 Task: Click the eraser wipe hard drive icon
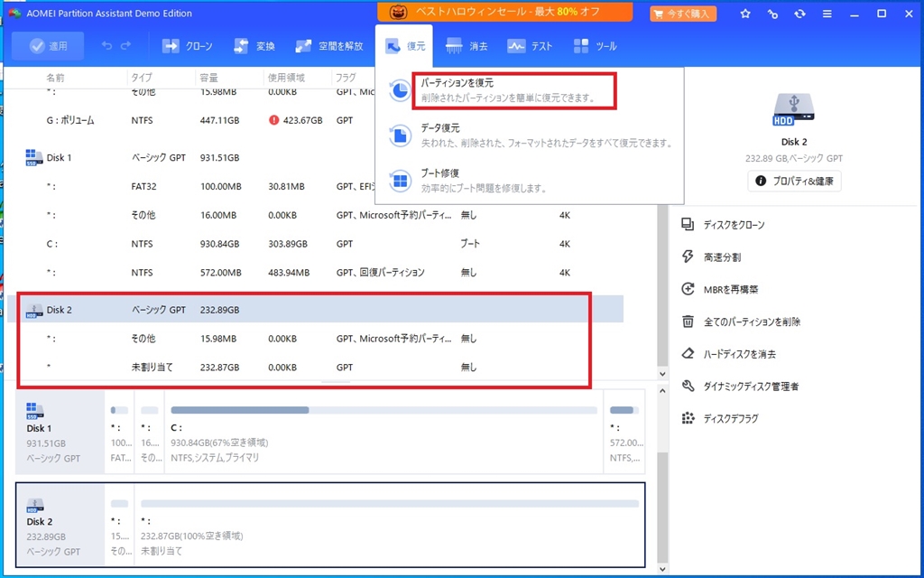click(x=688, y=354)
